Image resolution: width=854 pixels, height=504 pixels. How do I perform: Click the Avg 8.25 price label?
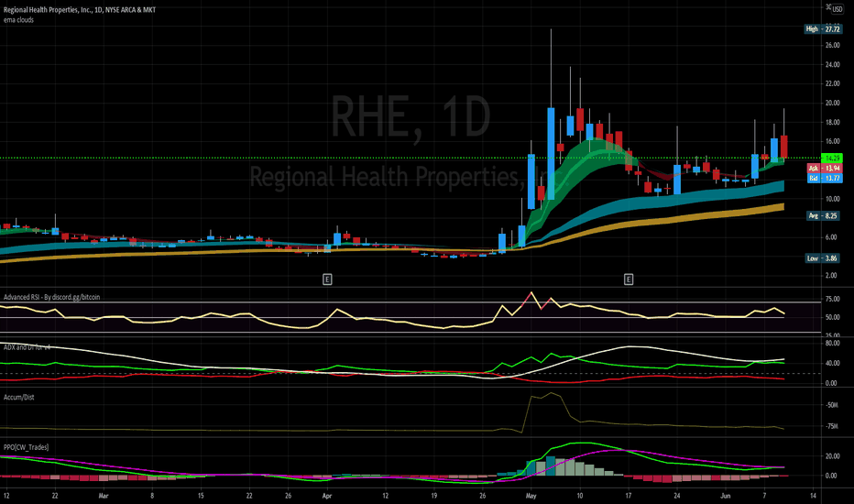point(823,215)
